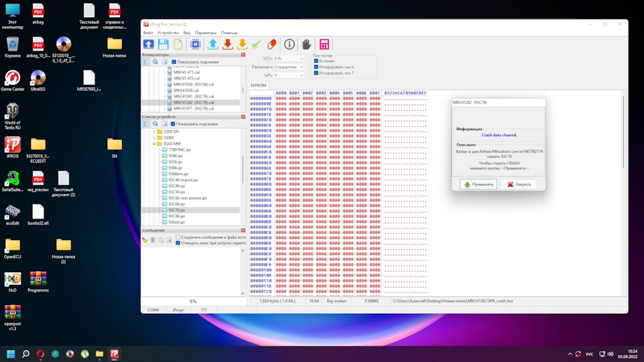Select the 93C66 new pintest.ipr device

pos(187,198)
